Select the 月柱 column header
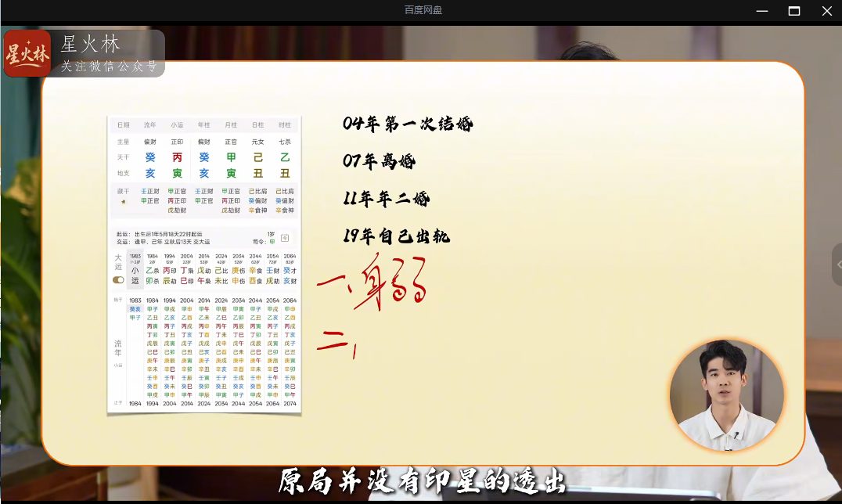 pos(231,124)
